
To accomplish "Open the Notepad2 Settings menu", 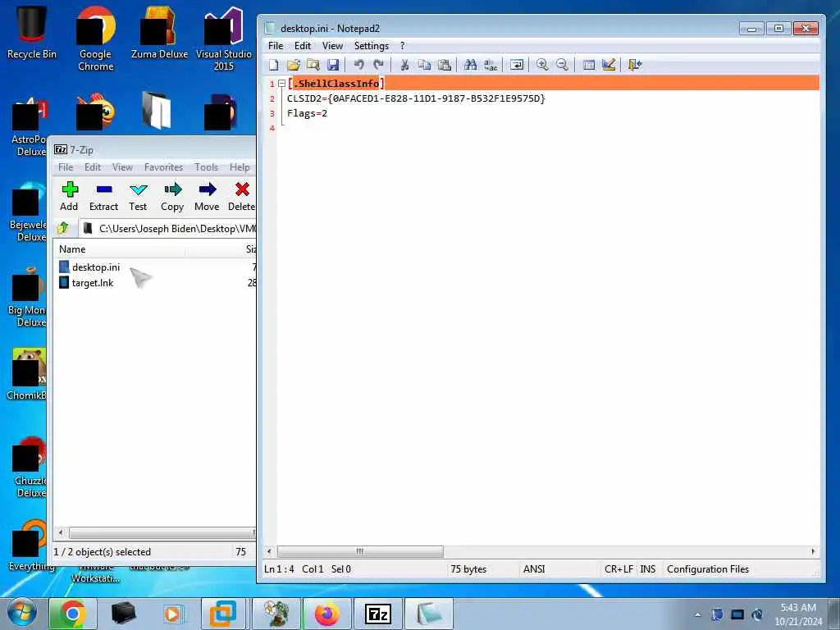I will (x=372, y=46).
